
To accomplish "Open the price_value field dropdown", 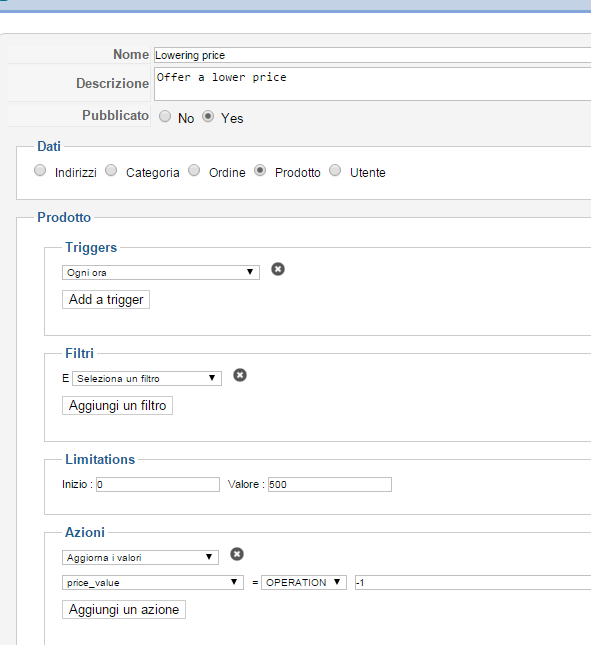I will [153, 582].
